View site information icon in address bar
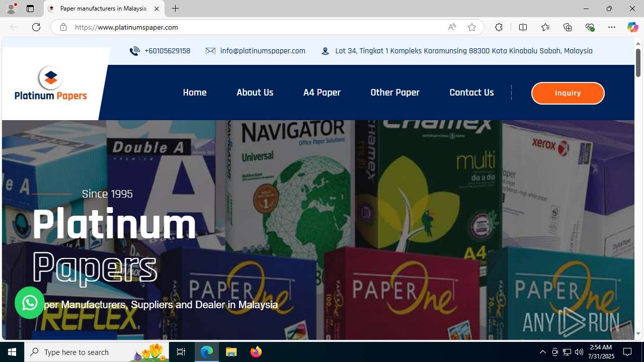The image size is (644, 362). pos(63,27)
